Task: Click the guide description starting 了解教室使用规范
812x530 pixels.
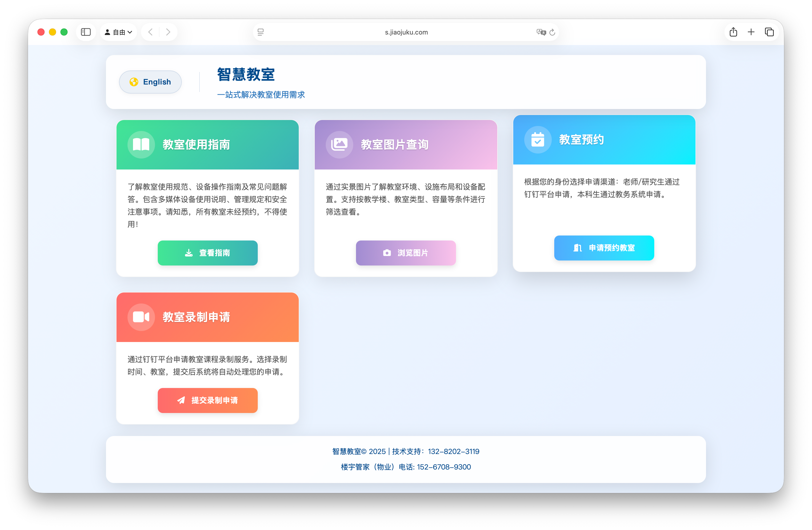Action: click(207, 205)
